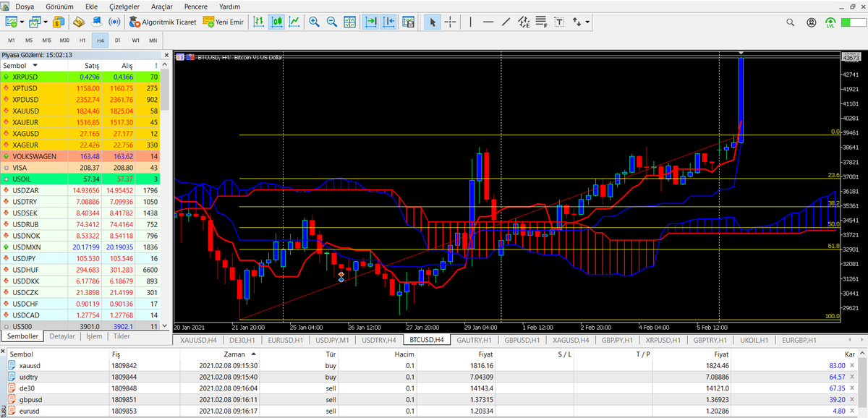Select the USOIL row in Market Watch

(x=80, y=179)
